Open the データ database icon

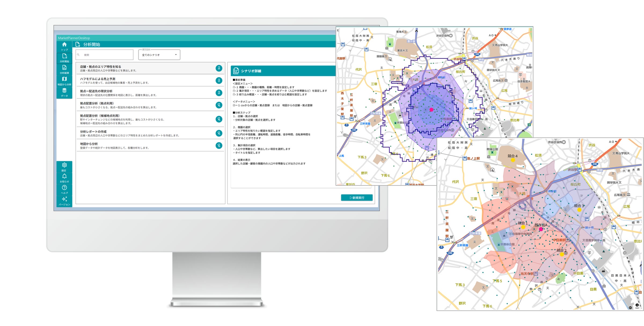tap(64, 91)
